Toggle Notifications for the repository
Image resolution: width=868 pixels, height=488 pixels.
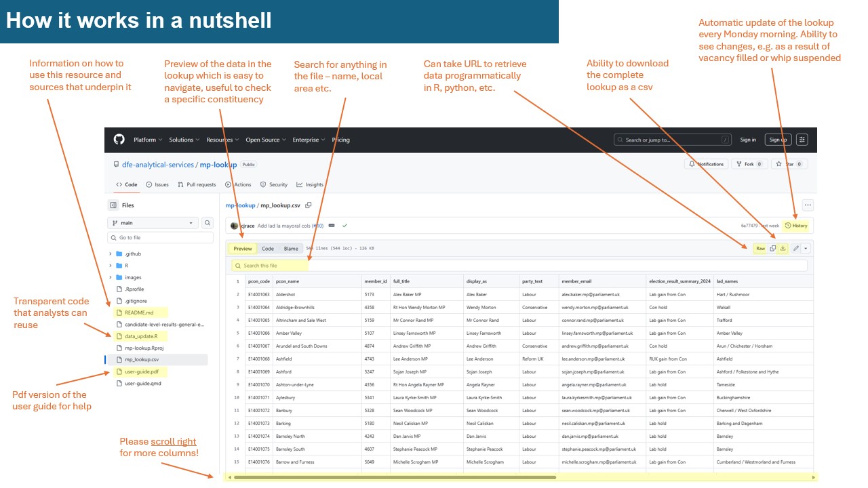tap(707, 164)
